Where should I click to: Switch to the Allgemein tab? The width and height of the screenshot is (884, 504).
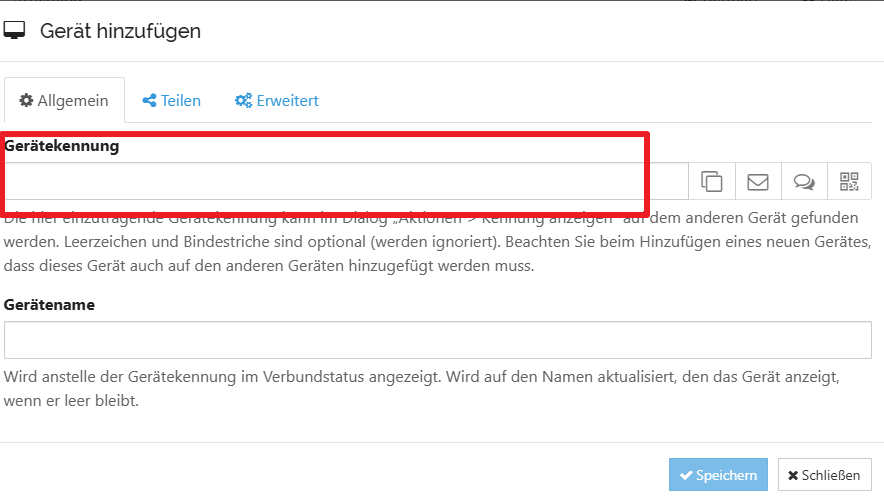pyautogui.click(x=64, y=100)
